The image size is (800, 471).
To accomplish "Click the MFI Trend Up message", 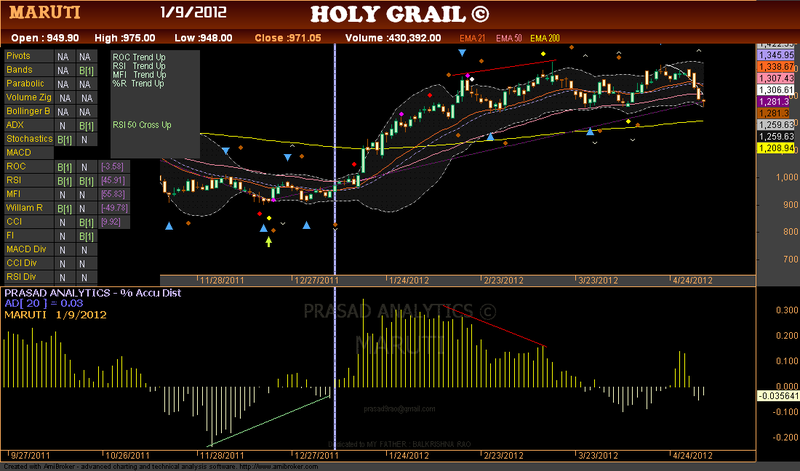I will (x=139, y=75).
